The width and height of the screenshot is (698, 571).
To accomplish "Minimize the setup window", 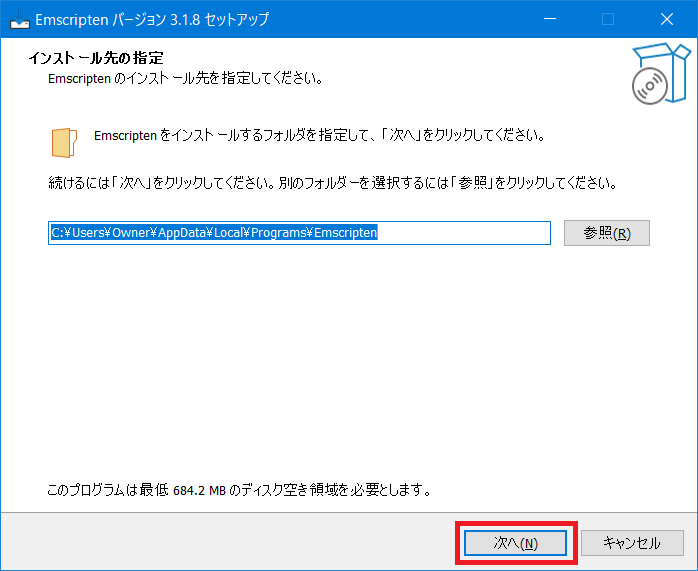I will pyautogui.click(x=550, y=19).
